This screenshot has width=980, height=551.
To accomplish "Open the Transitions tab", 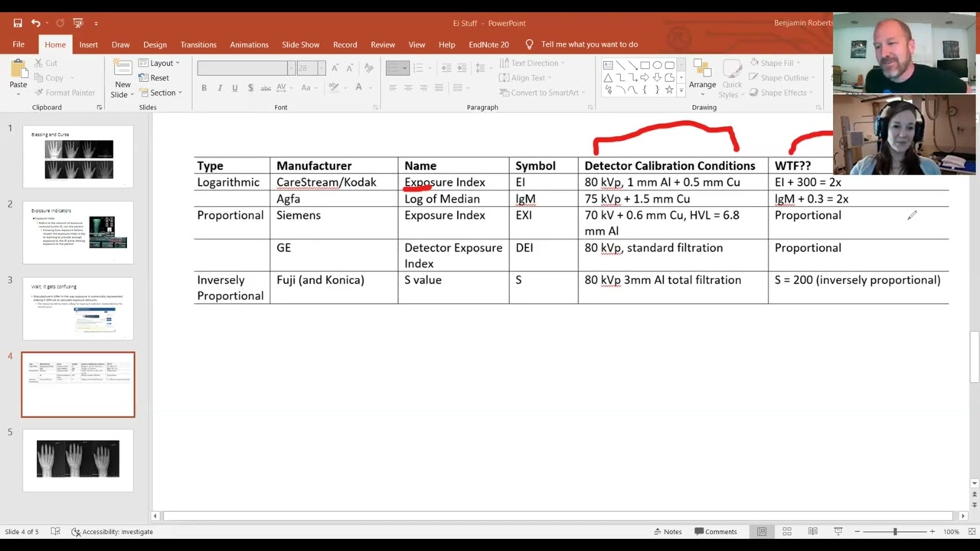I will click(x=198, y=44).
